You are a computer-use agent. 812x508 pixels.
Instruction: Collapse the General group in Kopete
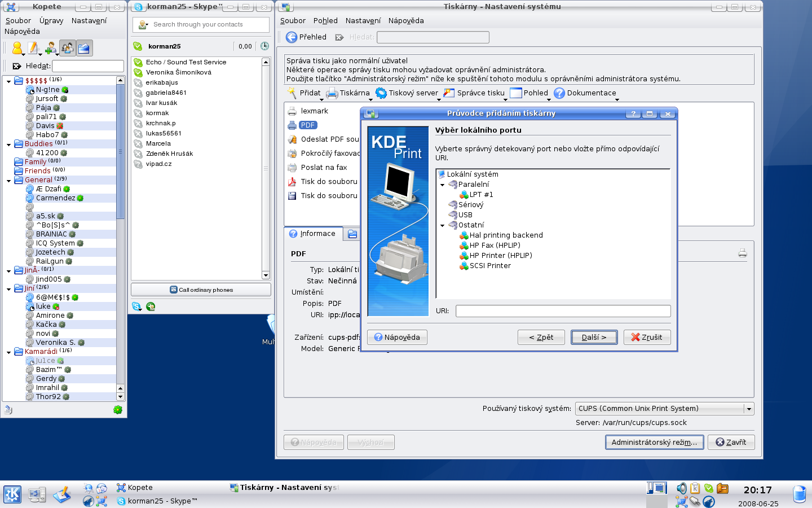9,181
